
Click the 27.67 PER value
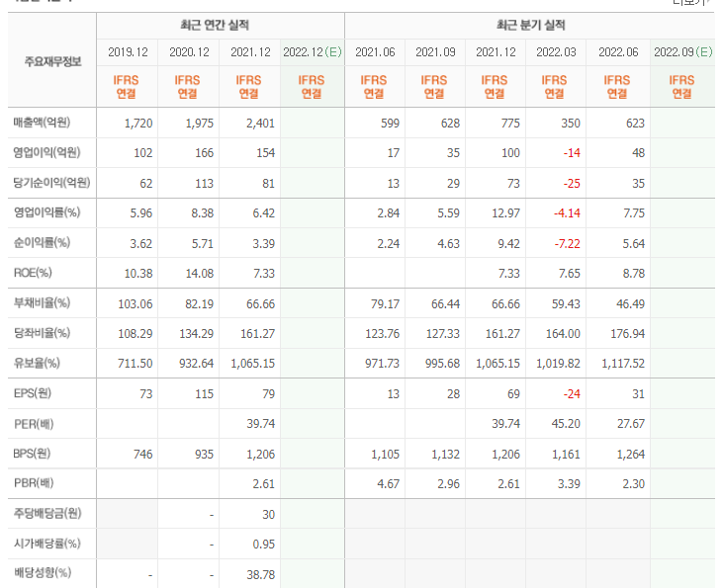pyautogui.click(x=630, y=424)
